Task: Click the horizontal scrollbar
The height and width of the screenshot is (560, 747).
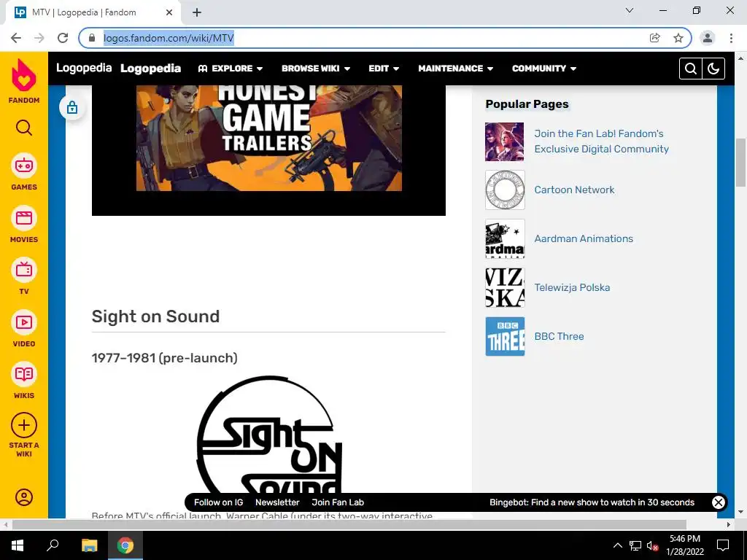Action: [x=349, y=524]
